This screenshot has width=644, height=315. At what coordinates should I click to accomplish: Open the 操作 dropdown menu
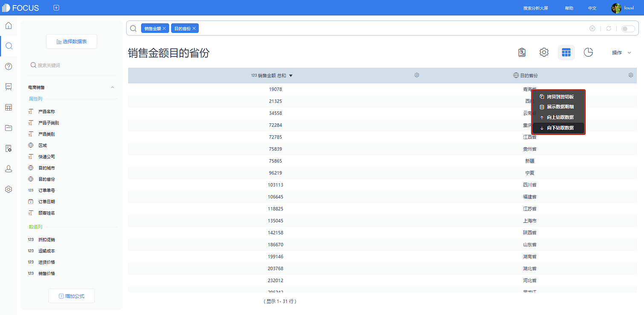click(x=621, y=53)
